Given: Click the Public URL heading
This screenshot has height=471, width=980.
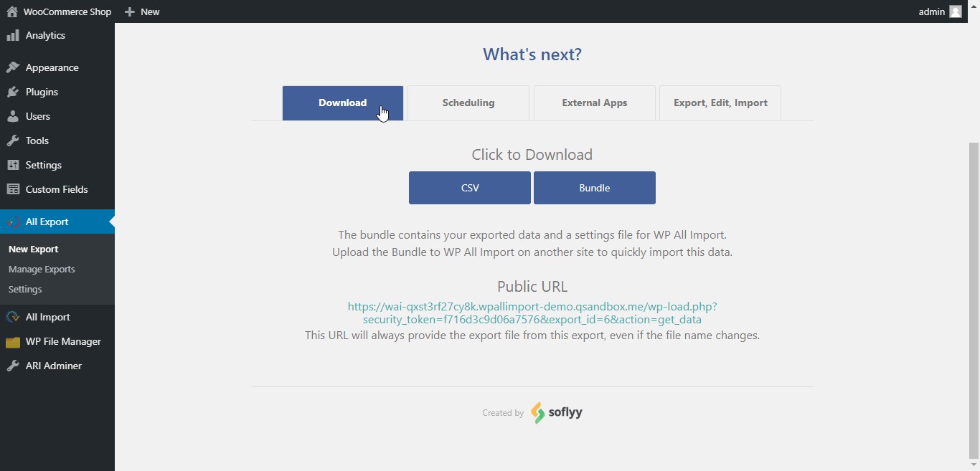Looking at the screenshot, I should tap(532, 287).
